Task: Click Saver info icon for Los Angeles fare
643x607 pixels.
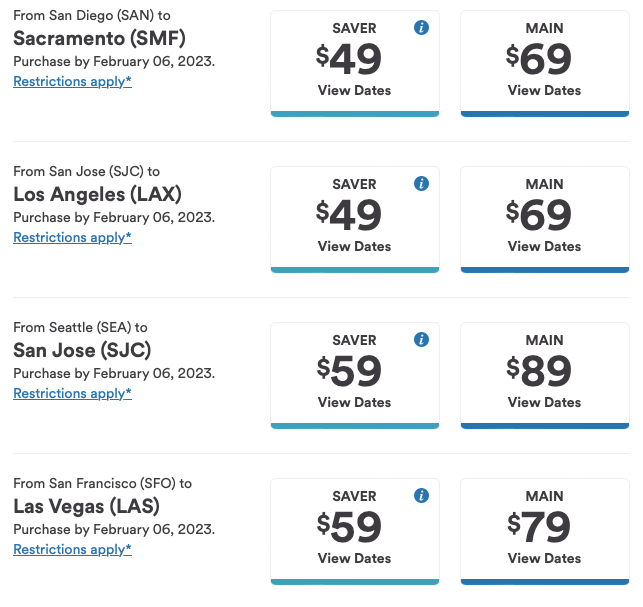Action: [x=421, y=184]
